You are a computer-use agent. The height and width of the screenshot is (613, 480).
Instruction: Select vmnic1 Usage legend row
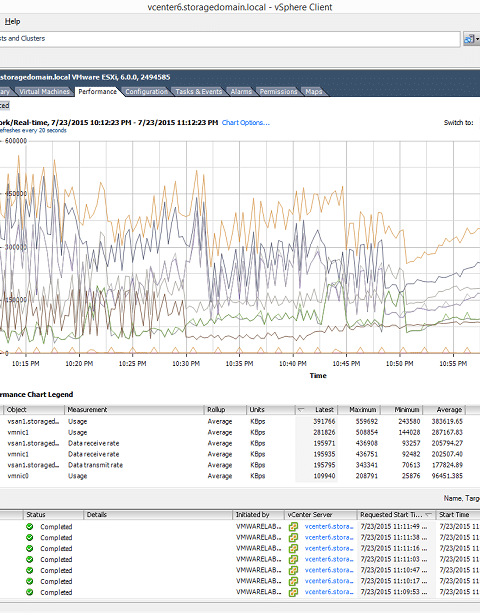click(x=235, y=432)
